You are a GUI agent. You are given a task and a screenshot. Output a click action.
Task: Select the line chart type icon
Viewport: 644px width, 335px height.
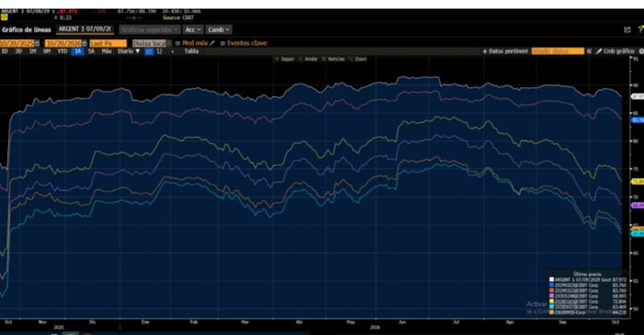coord(149,52)
